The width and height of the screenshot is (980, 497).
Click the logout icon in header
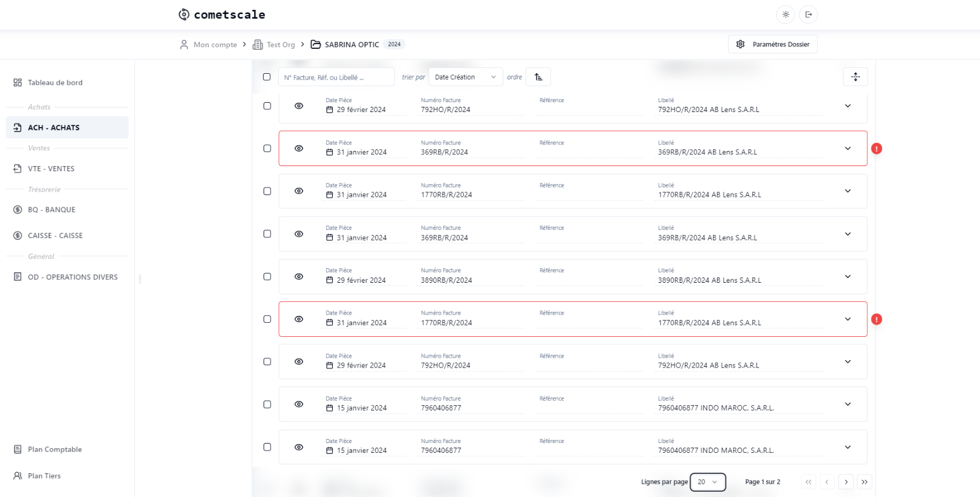point(808,15)
